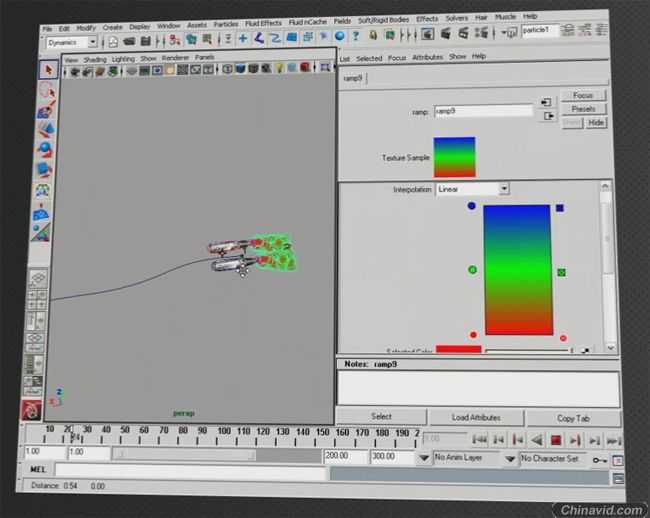
Task: Stop playback with the red stop button
Action: [555, 439]
